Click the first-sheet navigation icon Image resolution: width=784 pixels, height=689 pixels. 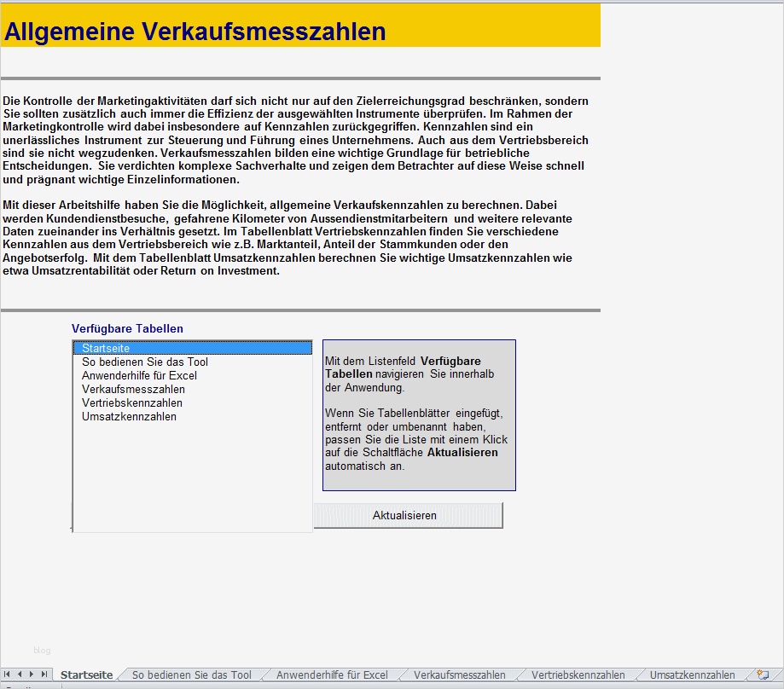(5, 673)
